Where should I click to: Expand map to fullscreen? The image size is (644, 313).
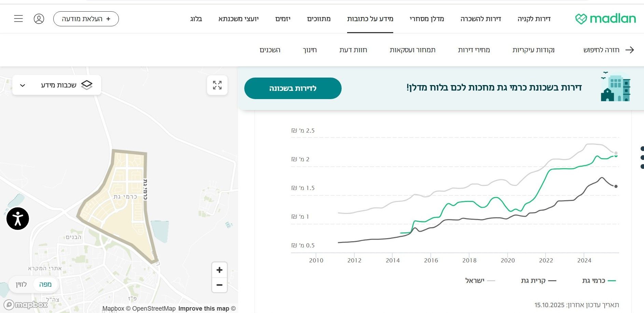tap(217, 85)
